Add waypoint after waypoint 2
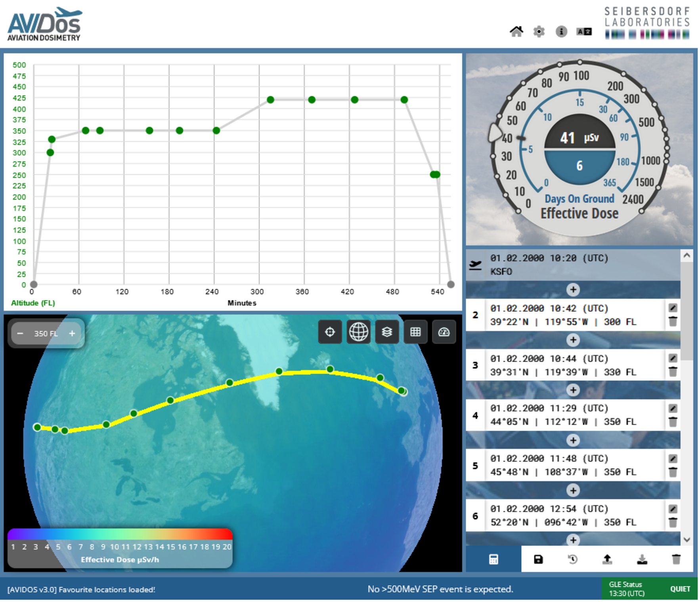The height and width of the screenshot is (602, 700). (573, 340)
